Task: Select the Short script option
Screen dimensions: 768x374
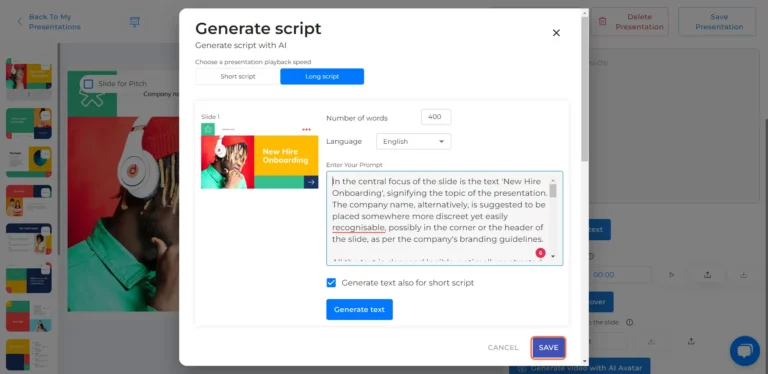Action: [238, 76]
